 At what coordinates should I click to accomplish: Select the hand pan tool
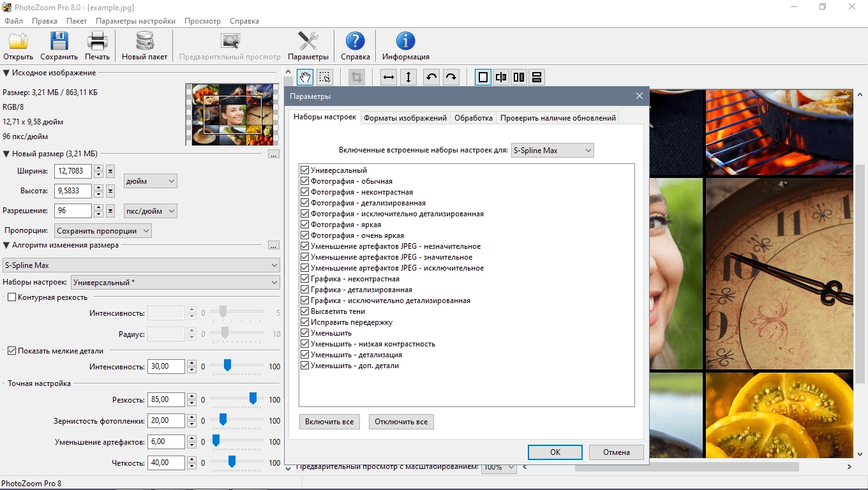point(305,77)
